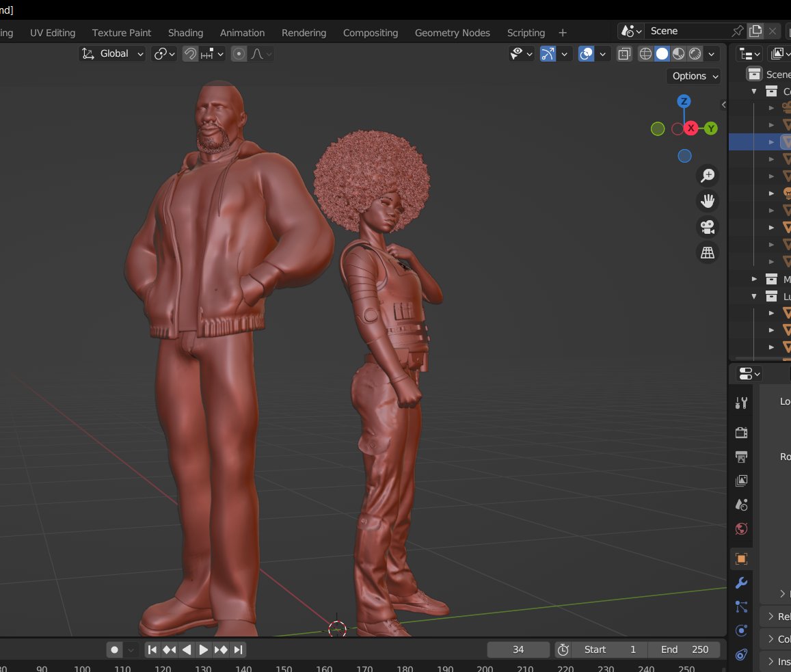The image size is (791, 672).
Task: Switch to material preview shading
Action: tap(678, 54)
